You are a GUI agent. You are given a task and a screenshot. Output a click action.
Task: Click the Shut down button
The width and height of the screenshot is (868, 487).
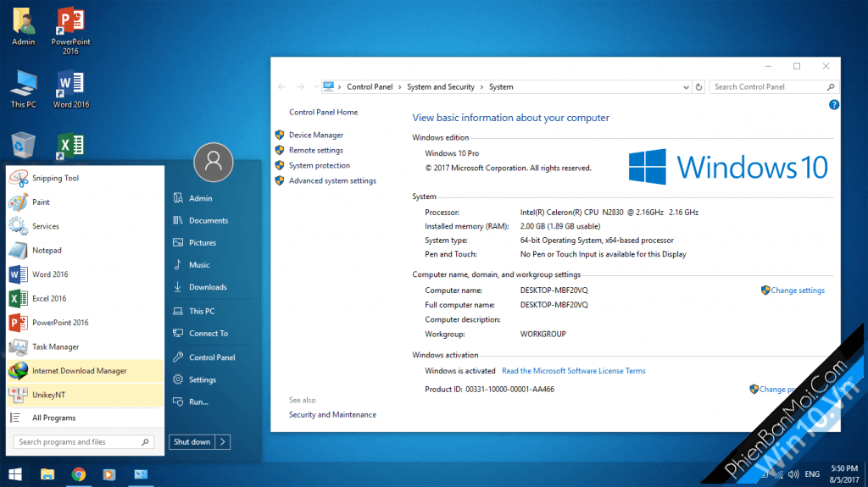tap(192, 441)
